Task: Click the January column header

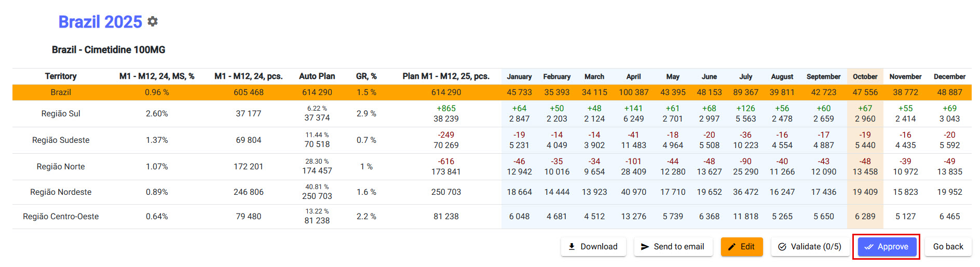Action: pyautogui.click(x=519, y=76)
